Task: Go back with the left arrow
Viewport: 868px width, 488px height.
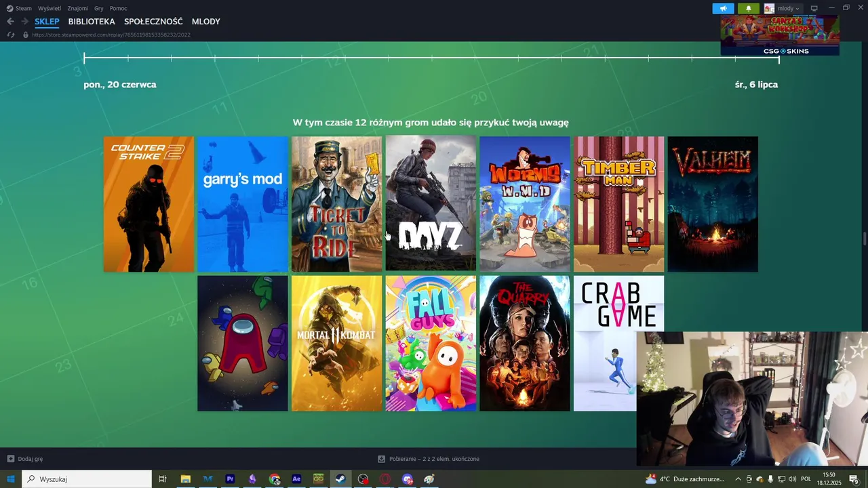Action: click(x=10, y=22)
